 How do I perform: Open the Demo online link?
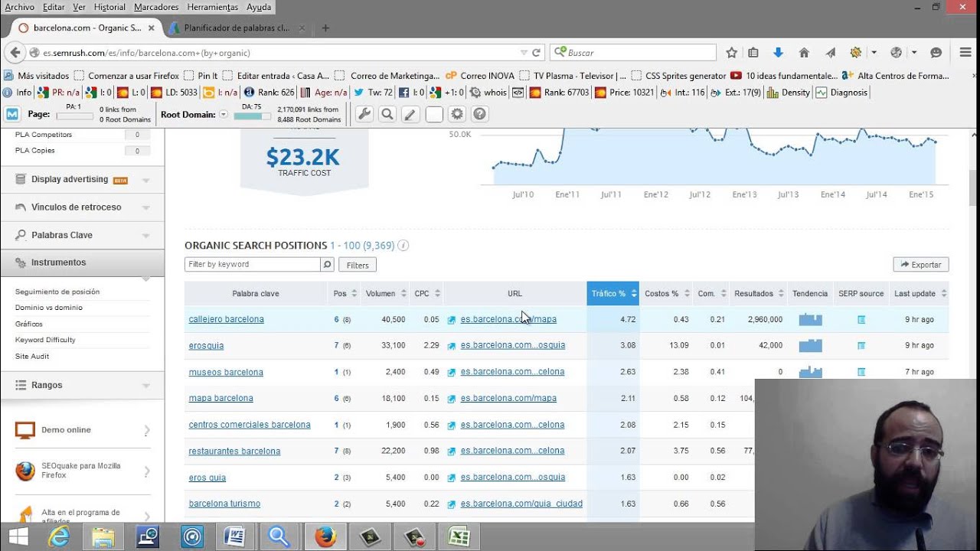point(66,430)
